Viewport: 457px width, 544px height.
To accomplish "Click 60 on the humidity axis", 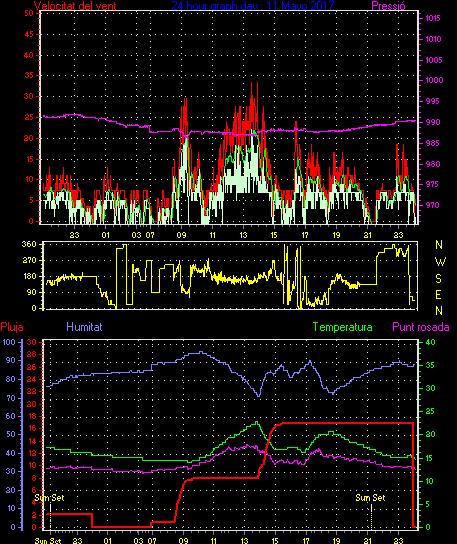I will (11, 416).
